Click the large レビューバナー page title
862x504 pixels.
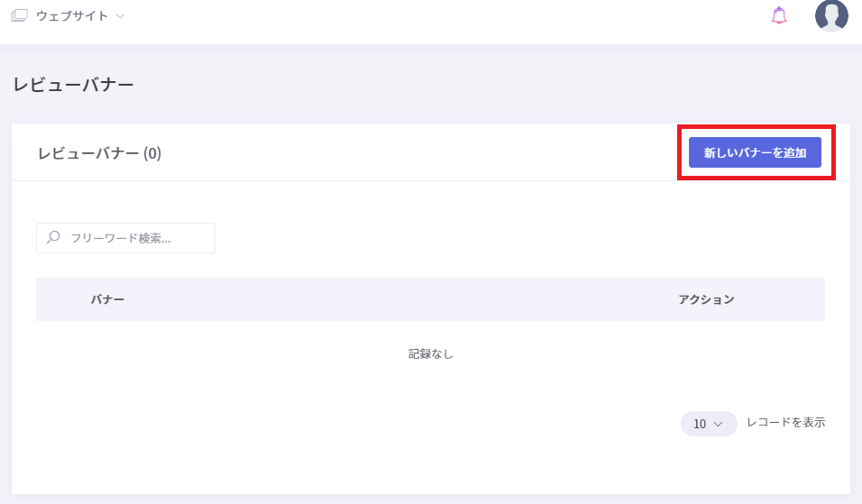click(x=74, y=86)
